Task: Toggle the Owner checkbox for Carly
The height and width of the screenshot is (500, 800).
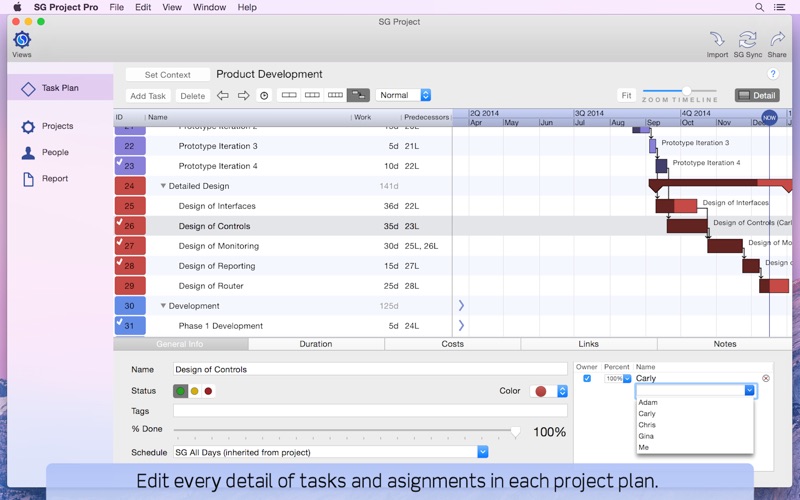Action: click(587, 378)
